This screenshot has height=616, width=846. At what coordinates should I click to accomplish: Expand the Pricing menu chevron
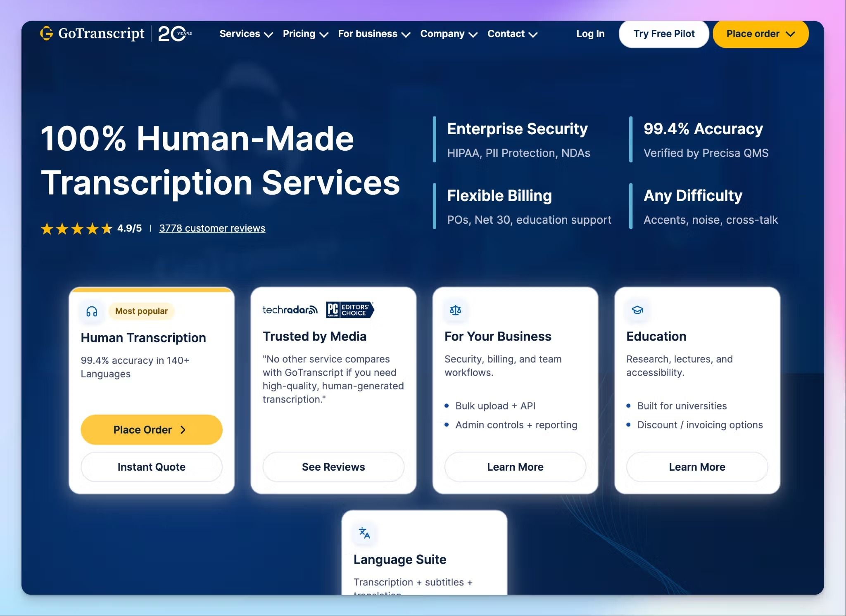324,35
